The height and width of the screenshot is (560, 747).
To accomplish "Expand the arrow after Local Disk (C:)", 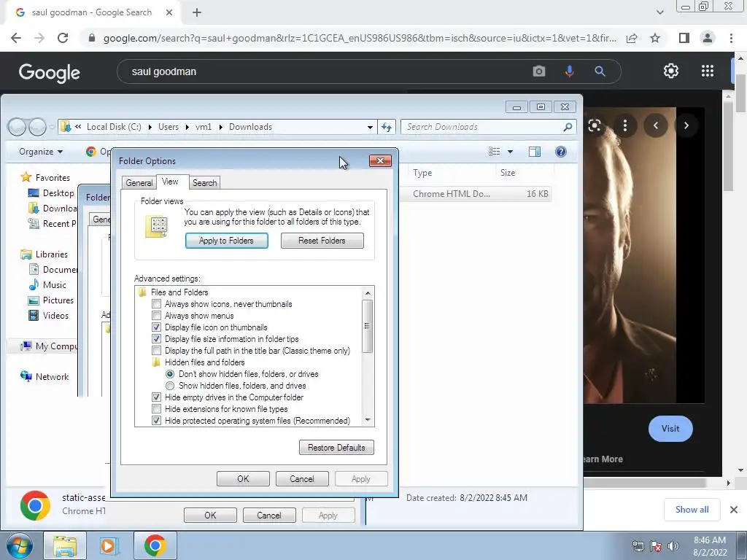I will click(150, 127).
